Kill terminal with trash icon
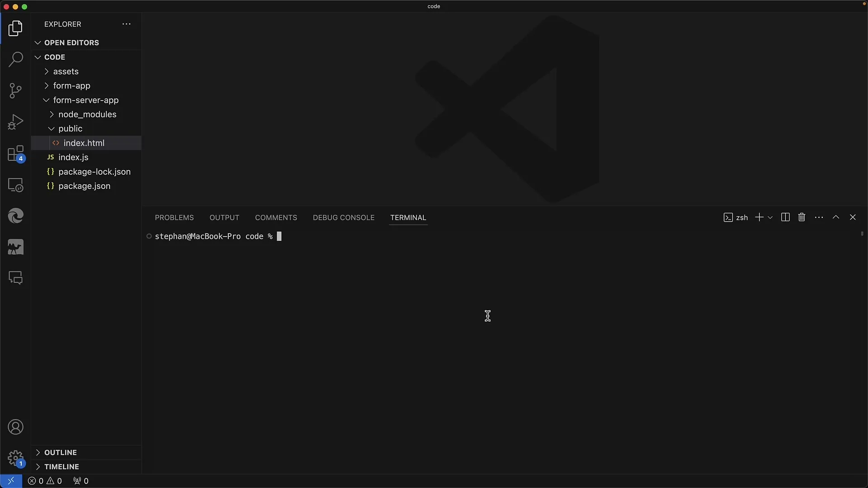 [x=802, y=217]
